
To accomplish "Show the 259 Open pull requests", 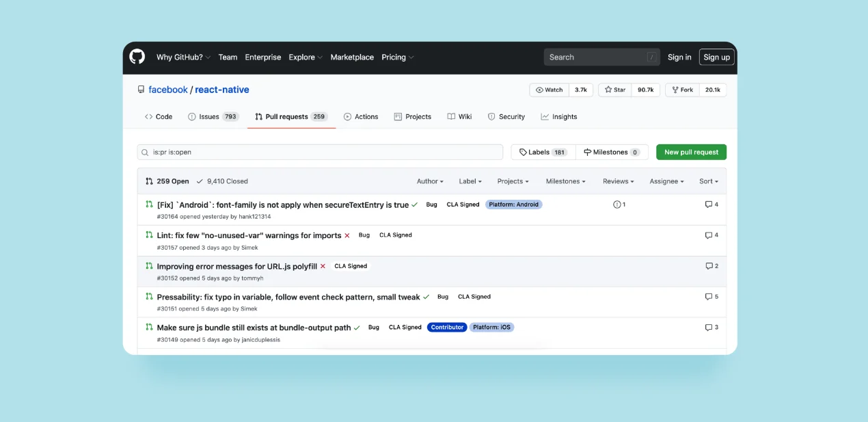I will (x=167, y=181).
